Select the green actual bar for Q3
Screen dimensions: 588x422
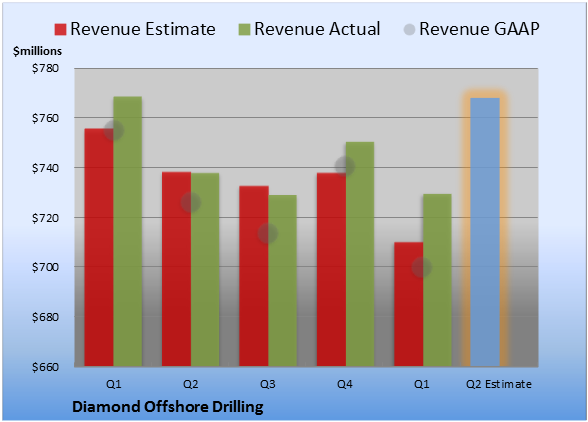click(283, 280)
